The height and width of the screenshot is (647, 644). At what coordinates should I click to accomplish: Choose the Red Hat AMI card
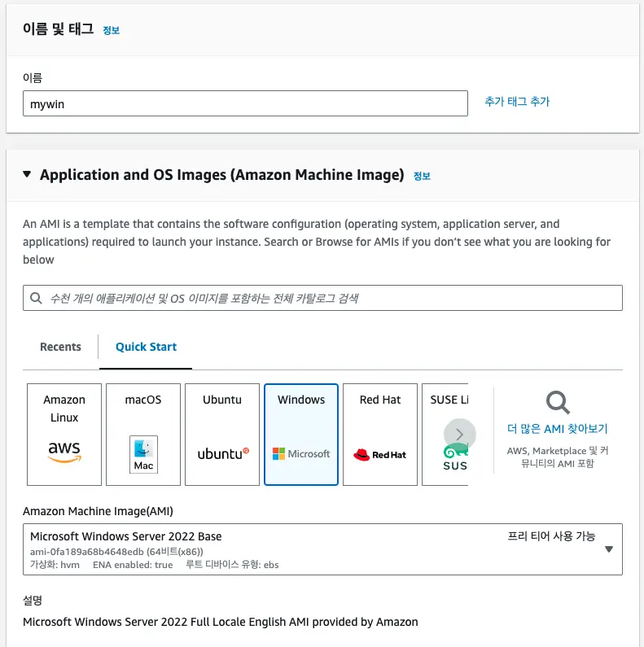click(380, 435)
